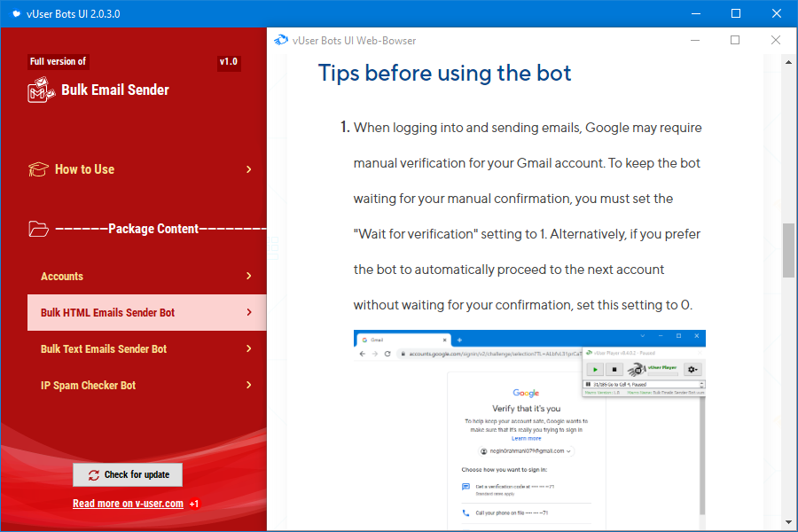
Task: Click the Bulk Email Sender envelope logo
Action: [41, 90]
